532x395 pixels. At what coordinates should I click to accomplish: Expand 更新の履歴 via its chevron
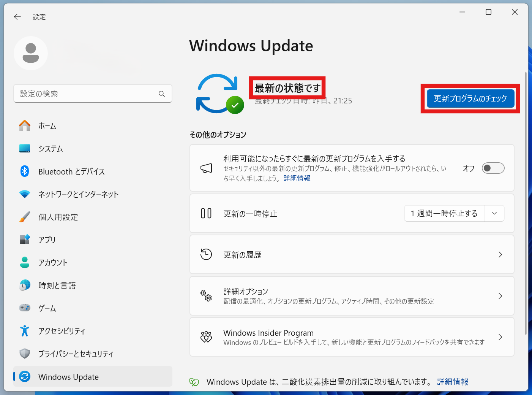500,254
